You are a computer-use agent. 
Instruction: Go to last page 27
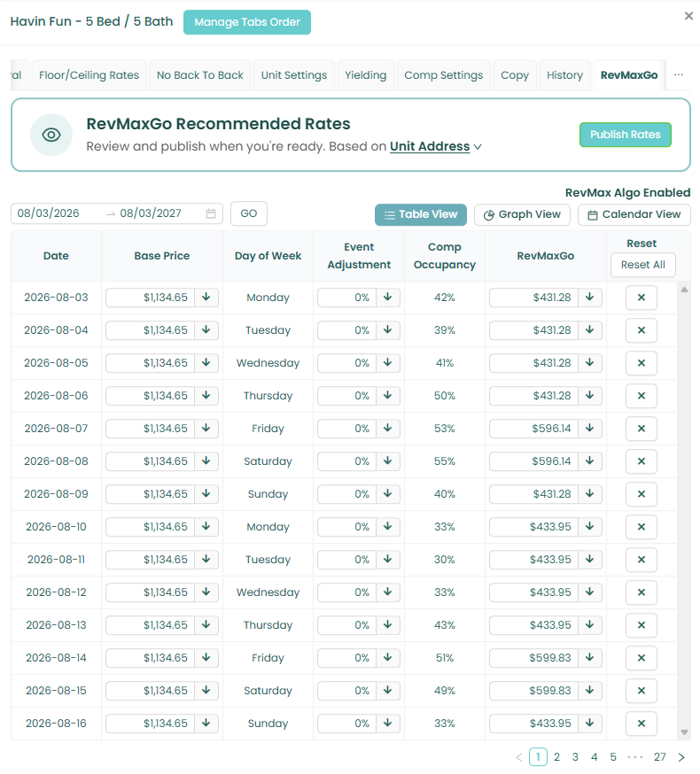pos(660,757)
